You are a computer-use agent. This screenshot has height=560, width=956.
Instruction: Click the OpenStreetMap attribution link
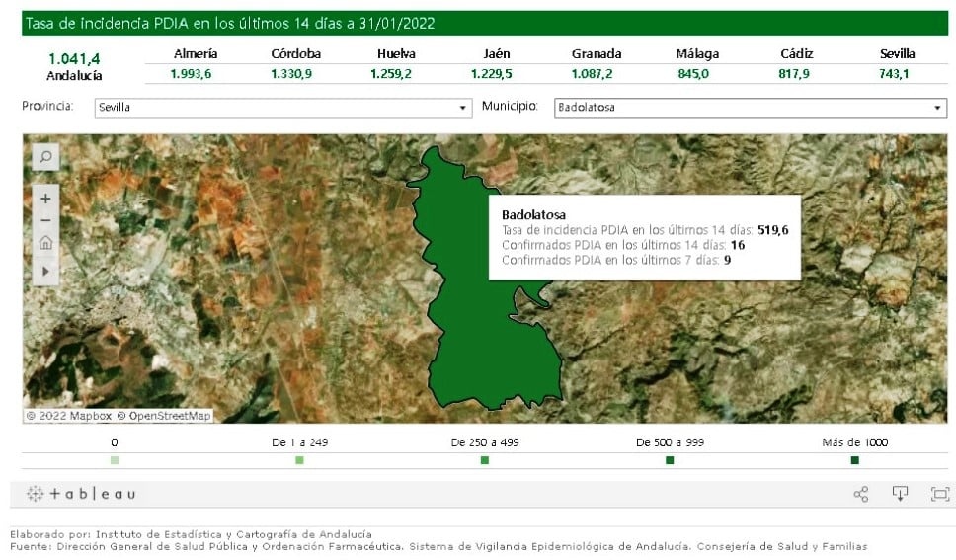[163, 416]
